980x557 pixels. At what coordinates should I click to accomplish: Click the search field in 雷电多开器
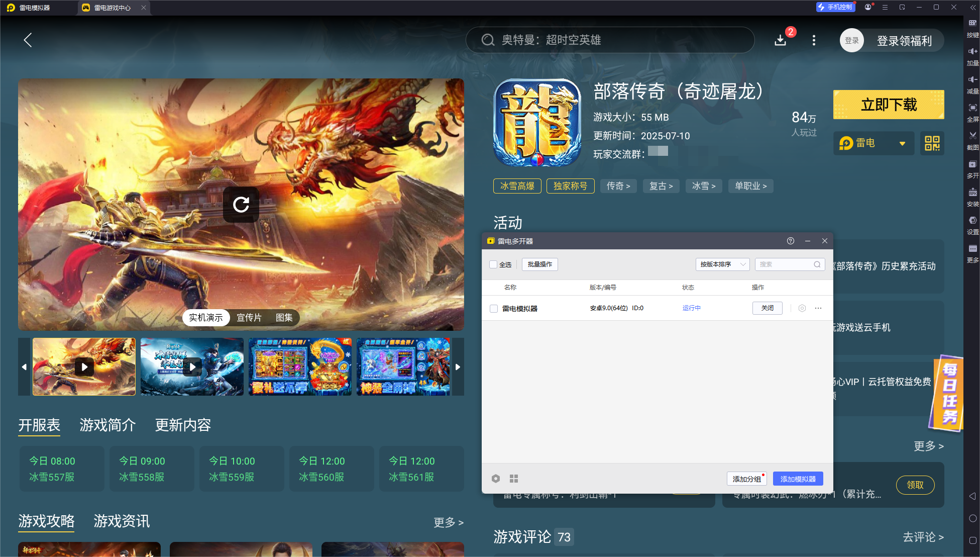(x=790, y=264)
